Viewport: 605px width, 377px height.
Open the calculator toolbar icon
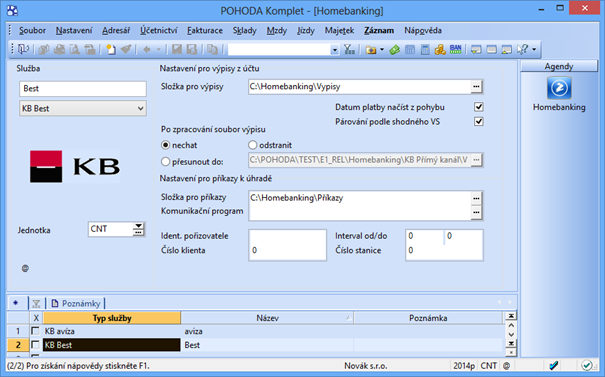[x=425, y=49]
